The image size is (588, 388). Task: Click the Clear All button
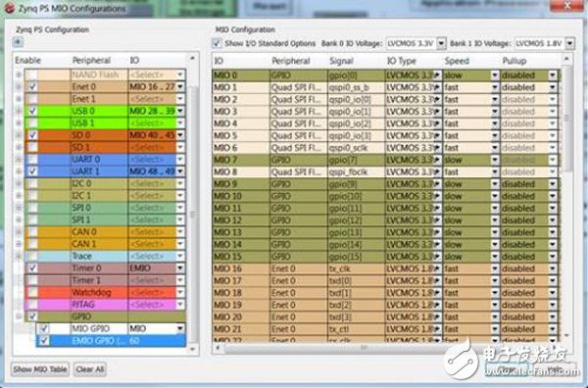[90, 369]
